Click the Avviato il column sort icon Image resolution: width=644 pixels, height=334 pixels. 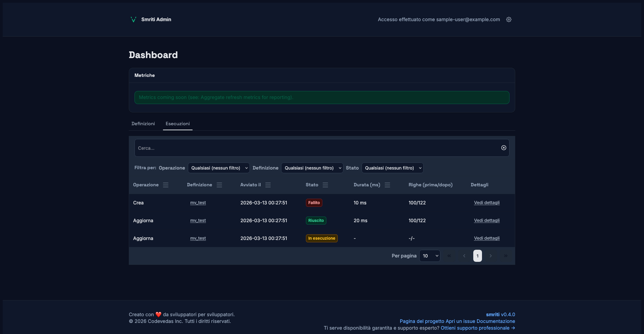(x=268, y=185)
